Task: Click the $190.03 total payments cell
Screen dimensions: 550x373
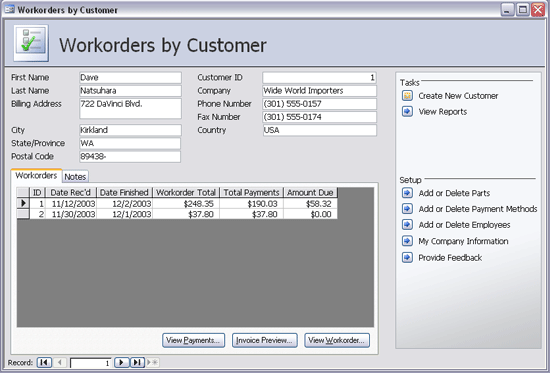Action: coord(251,204)
